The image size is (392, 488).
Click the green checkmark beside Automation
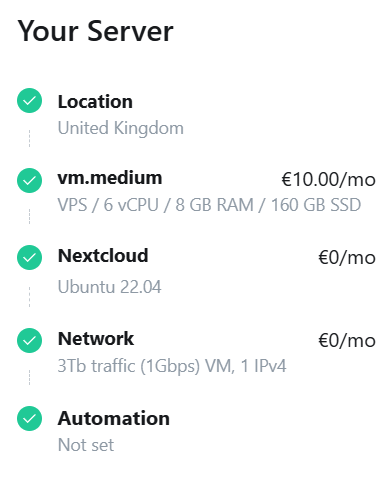coord(29,418)
